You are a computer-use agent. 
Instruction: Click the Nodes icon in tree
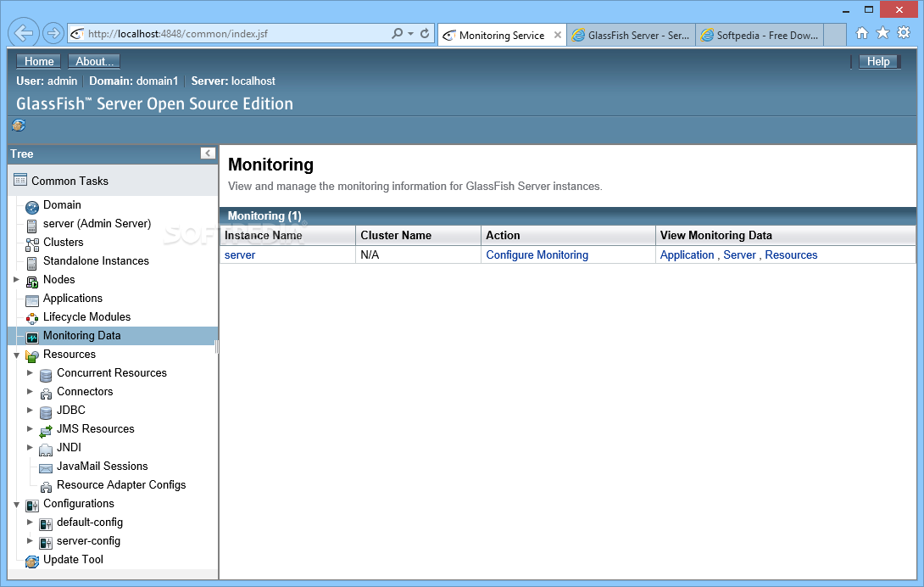click(32, 282)
